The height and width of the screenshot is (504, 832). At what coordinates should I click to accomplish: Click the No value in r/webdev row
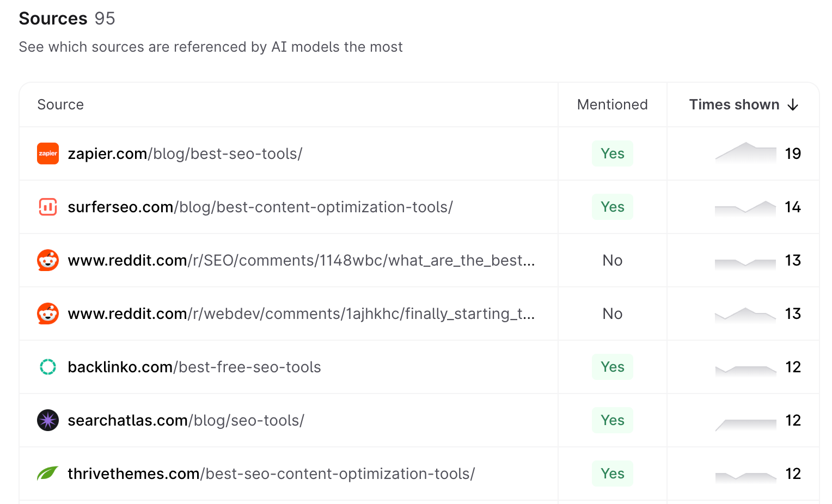(612, 314)
